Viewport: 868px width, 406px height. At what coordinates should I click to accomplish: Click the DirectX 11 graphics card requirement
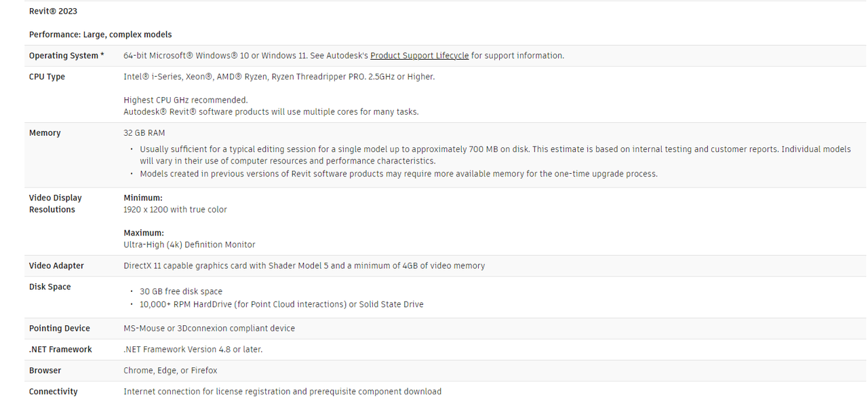[x=304, y=265]
